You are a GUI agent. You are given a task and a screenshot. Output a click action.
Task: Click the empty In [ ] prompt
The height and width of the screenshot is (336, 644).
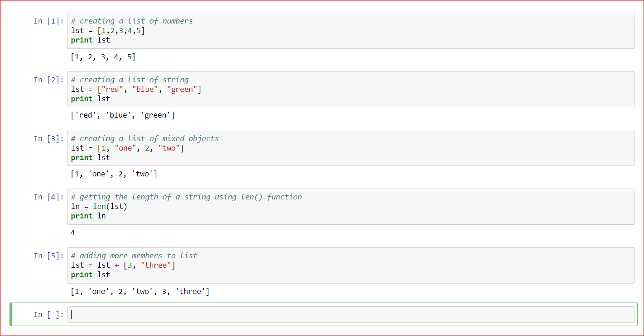(x=49, y=314)
